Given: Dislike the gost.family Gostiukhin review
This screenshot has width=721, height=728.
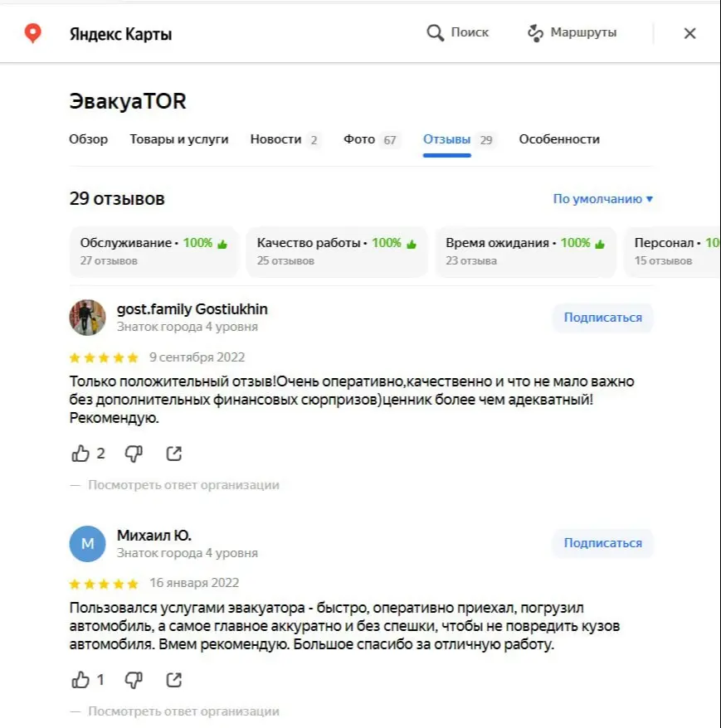Looking at the screenshot, I should coord(134,454).
